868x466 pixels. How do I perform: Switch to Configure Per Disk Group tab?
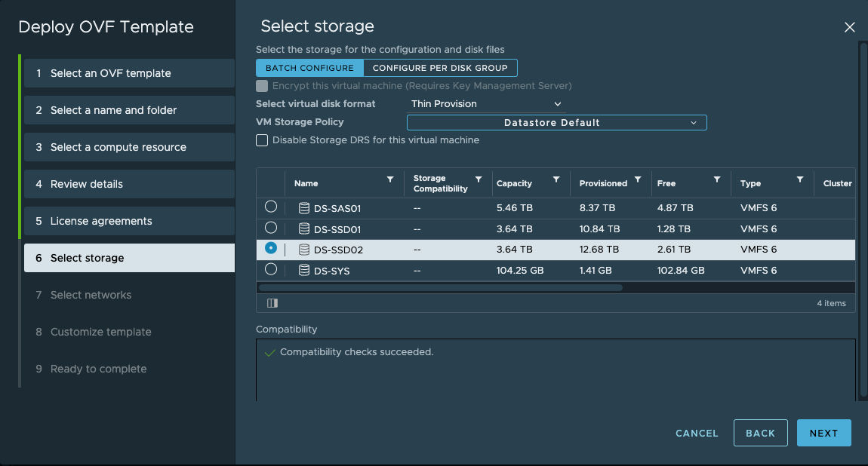(x=440, y=68)
